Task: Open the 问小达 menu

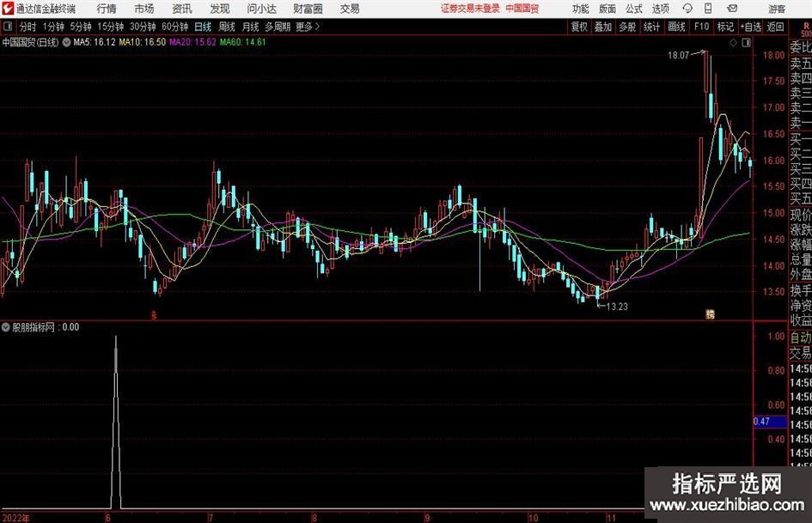Action: pos(261,9)
